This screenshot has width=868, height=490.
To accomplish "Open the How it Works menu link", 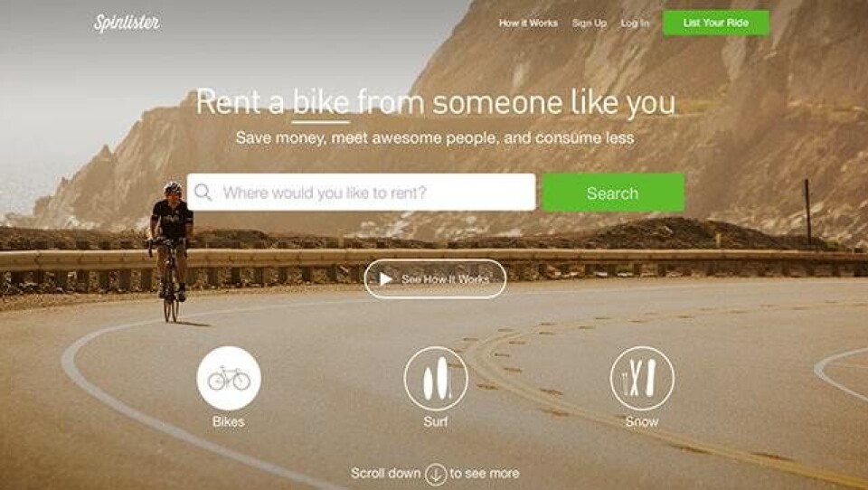I will coord(528,23).
